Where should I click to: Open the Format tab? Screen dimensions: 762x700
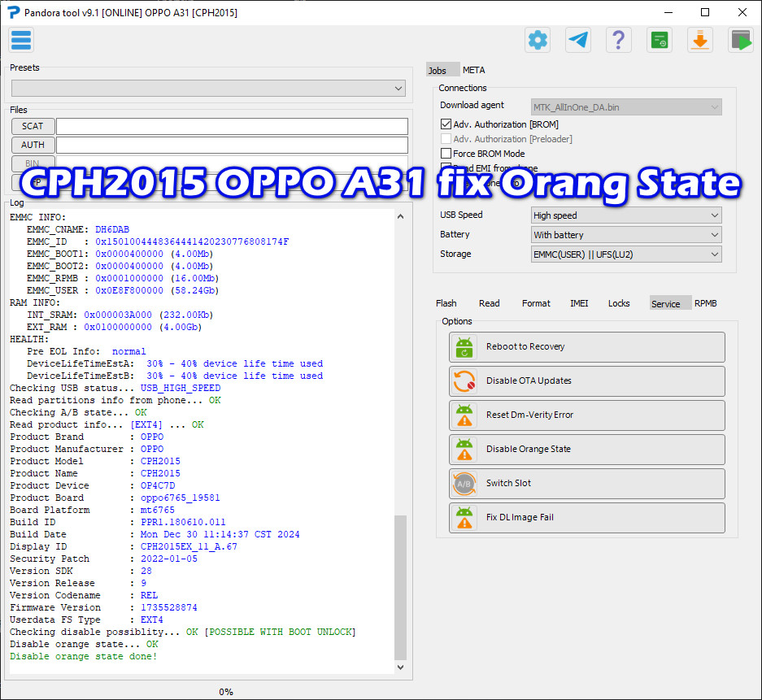(x=536, y=303)
